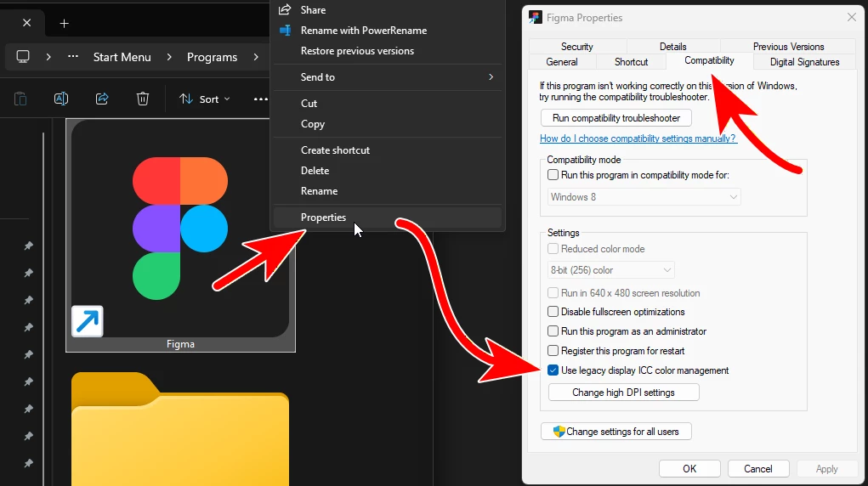Viewport: 868px width, 486px height.
Task: Toggle Run in 640 x 480 resolution
Action: click(x=553, y=293)
